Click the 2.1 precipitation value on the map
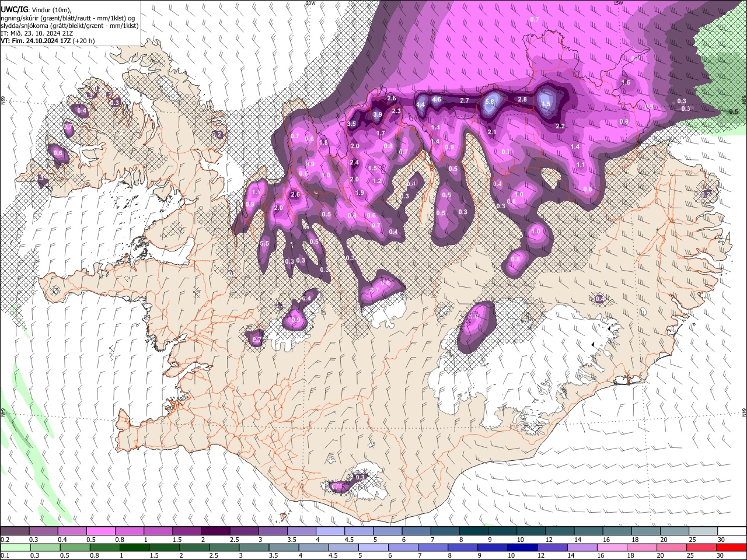747x560 pixels. [x=491, y=132]
